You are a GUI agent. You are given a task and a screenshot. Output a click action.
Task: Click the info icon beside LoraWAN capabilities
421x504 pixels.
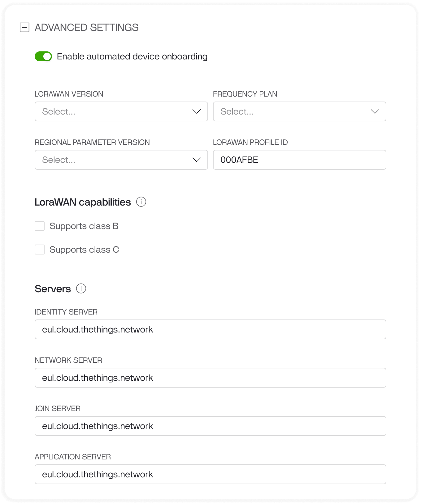(142, 202)
